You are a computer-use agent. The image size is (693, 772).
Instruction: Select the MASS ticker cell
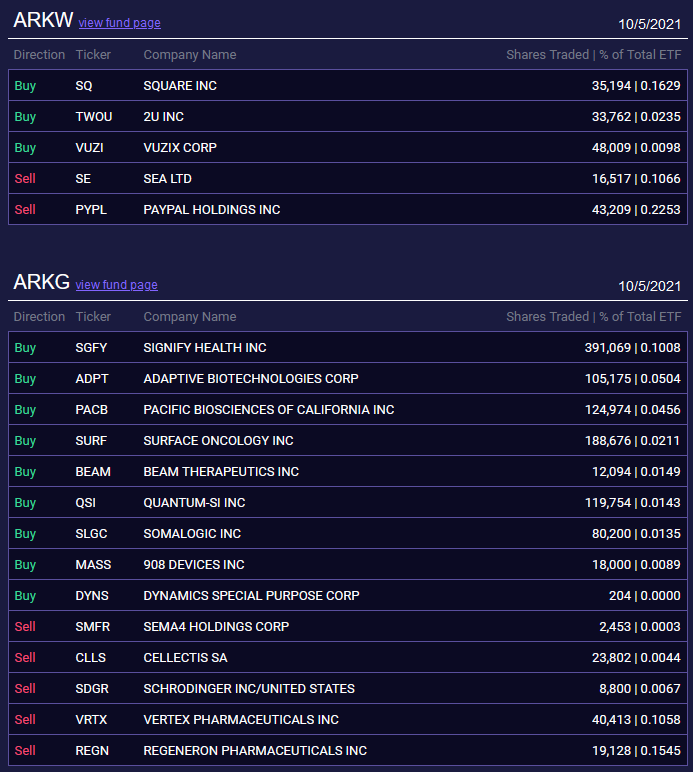click(94, 565)
